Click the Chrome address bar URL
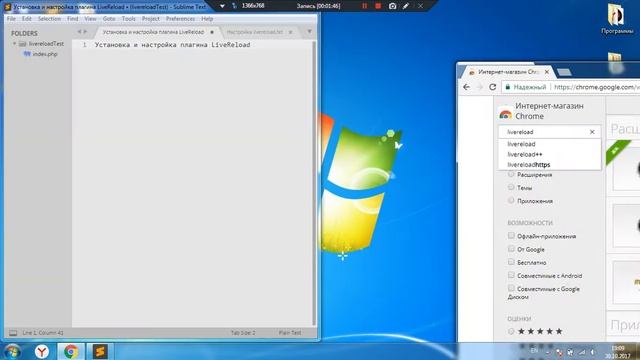Image resolution: width=640 pixels, height=360 pixels. 597,87
